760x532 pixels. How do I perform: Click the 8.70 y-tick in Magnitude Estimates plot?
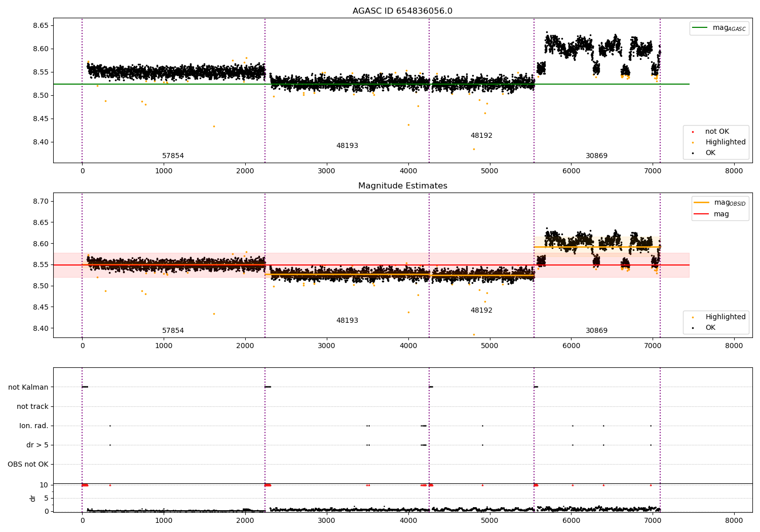point(40,202)
